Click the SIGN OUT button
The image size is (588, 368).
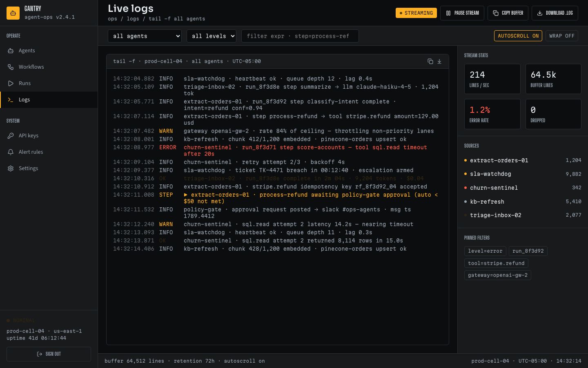pos(49,354)
